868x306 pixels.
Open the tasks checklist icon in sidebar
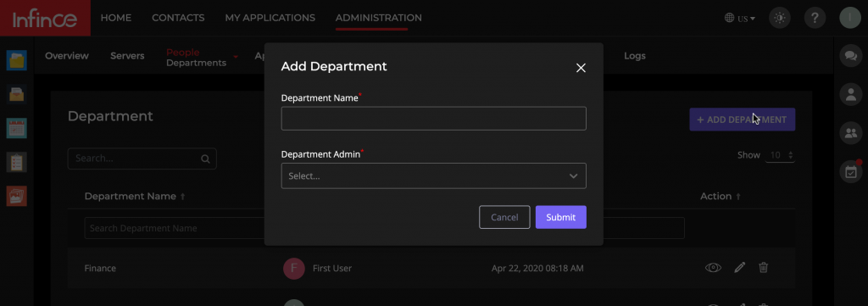tap(17, 162)
